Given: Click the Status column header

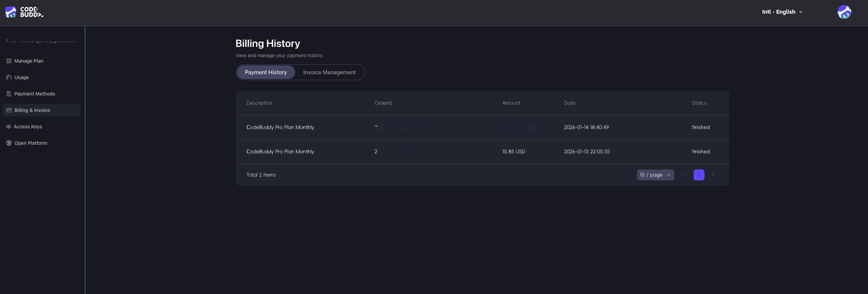Looking at the screenshot, I should (x=699, y=103).
